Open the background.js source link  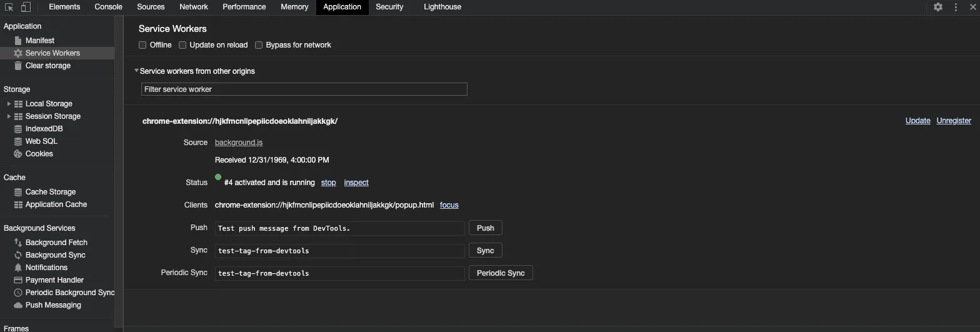[x=239, y=143]
